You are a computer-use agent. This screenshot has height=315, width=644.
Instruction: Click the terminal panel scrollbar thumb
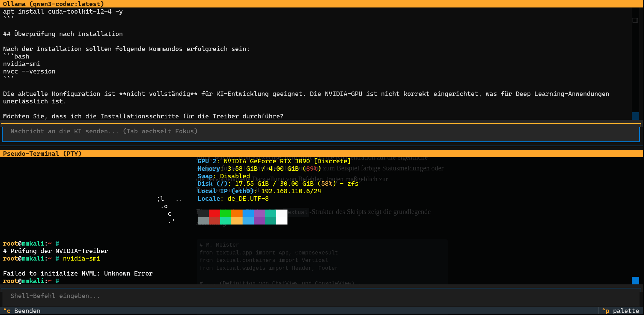point(635,281)
